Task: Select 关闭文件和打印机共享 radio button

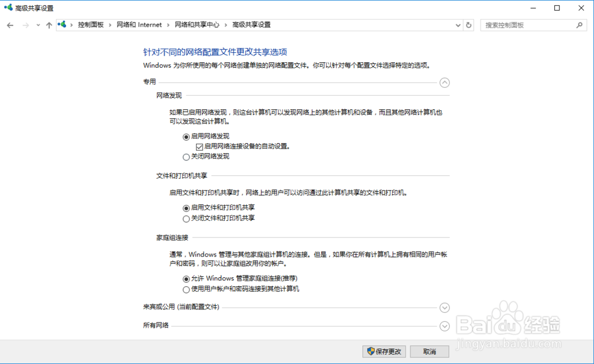Action: pyautogui.click(x=187, y=219)
